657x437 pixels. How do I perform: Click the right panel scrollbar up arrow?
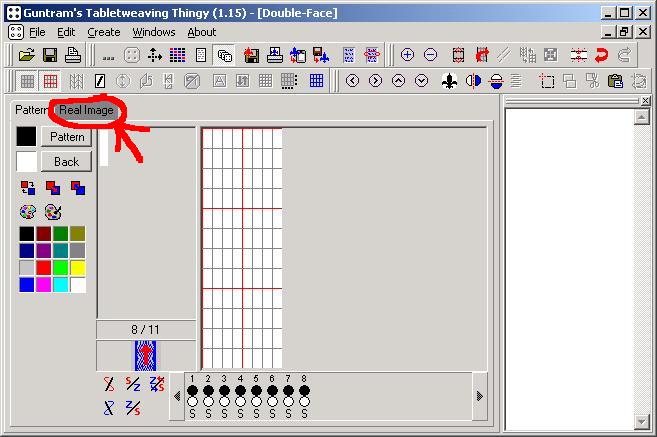[x=642, y=117]
